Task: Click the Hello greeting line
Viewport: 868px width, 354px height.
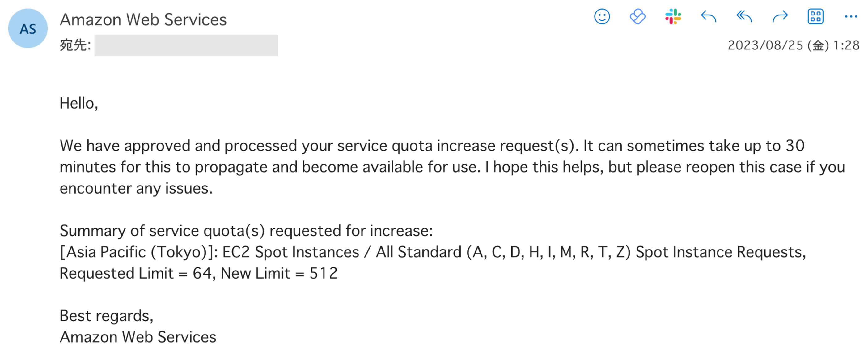Action: 79,103
